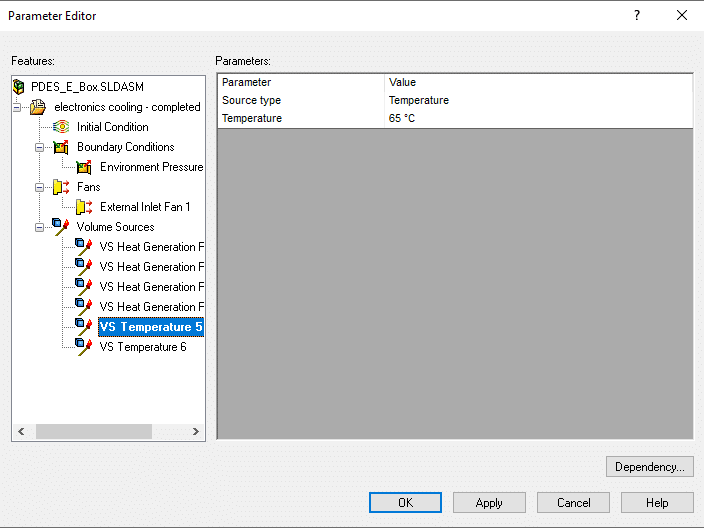Click the Temperature parameter name
Screen dimensions: 704x528
(252, 118)
